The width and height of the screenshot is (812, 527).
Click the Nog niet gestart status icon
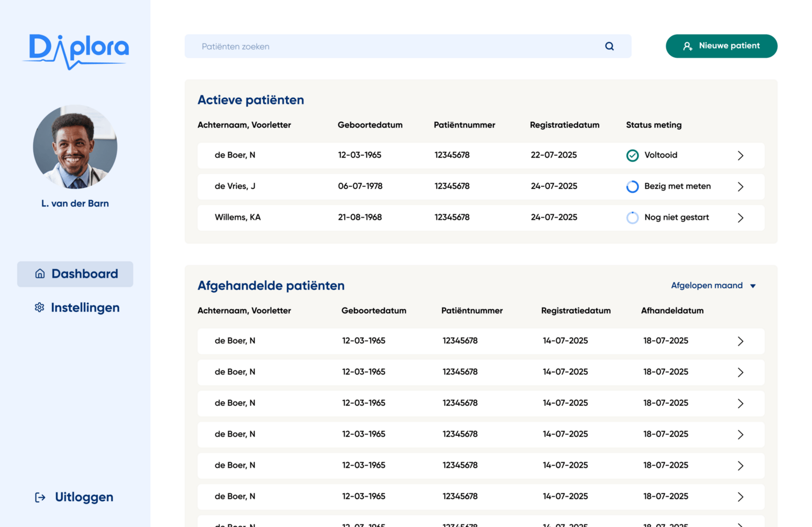(633, 218)
